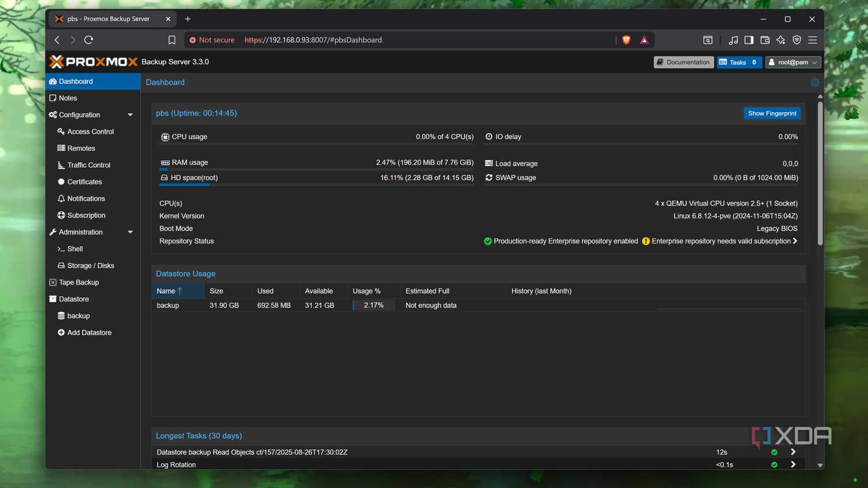Open Leo AI sparkle icon
868x488 pixels.
pos(781,40)
